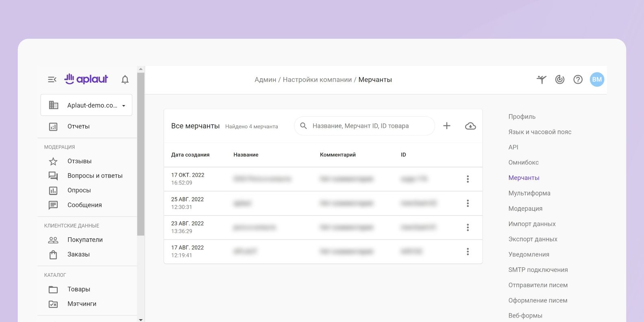The image size is (644, 322).
Task: Select Мультиформа in settings menu
Action: tap(529, 193)
